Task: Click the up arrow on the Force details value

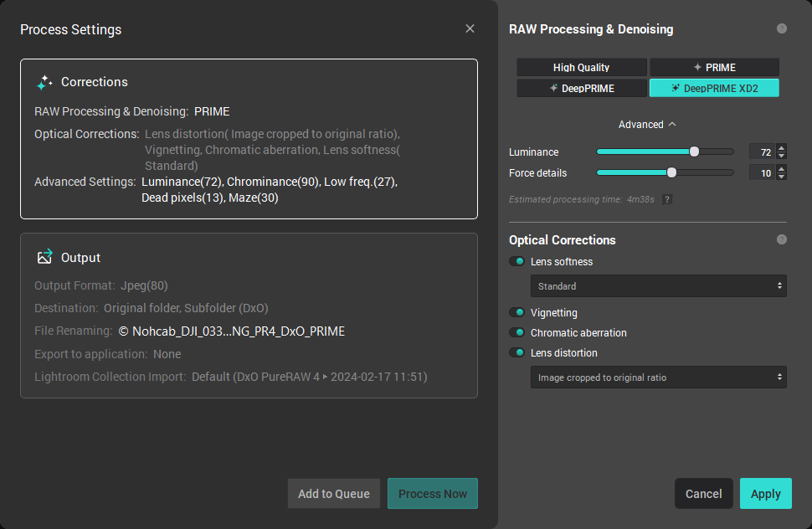Action: click(x=781, y=170)
